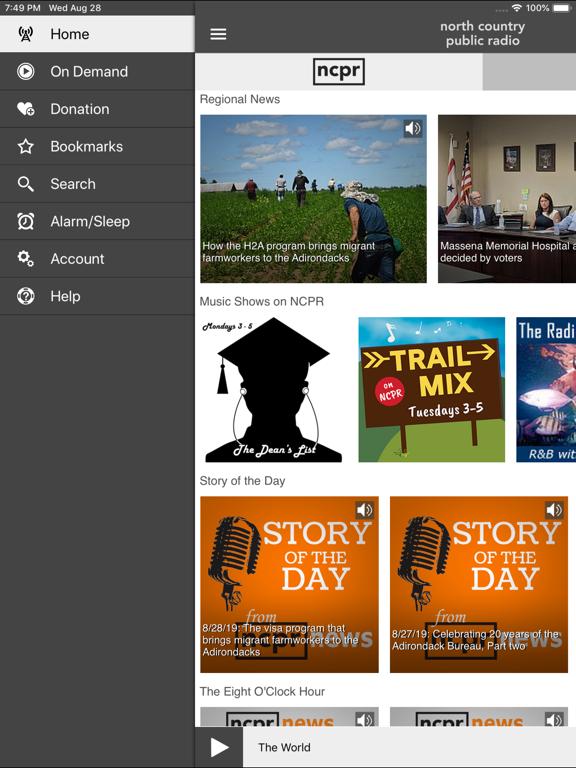Open 8/28/19 visa program Story of the Day
This screenshot has width=576, height=768.
point(289,584)
